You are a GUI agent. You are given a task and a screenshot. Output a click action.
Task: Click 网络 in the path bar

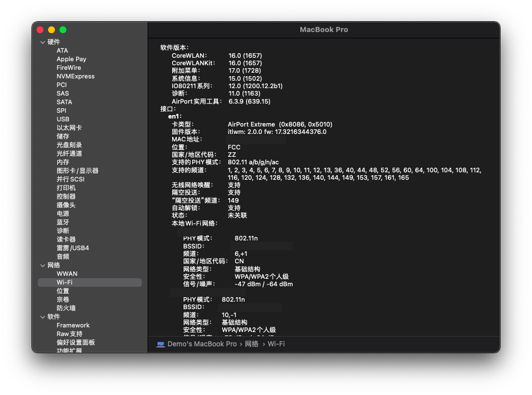point(251,344)
